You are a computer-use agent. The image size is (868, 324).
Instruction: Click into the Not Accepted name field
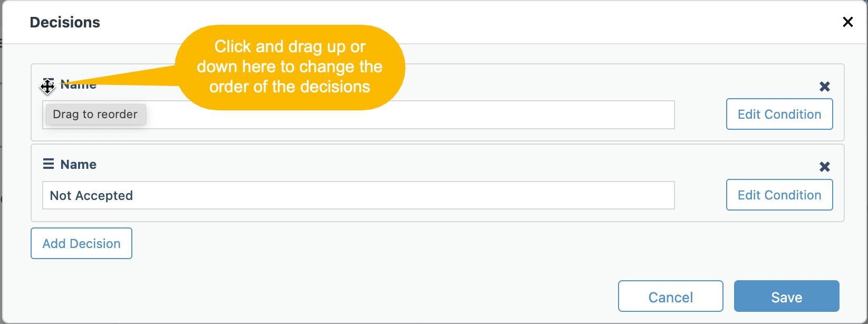[x=359, y=195]
